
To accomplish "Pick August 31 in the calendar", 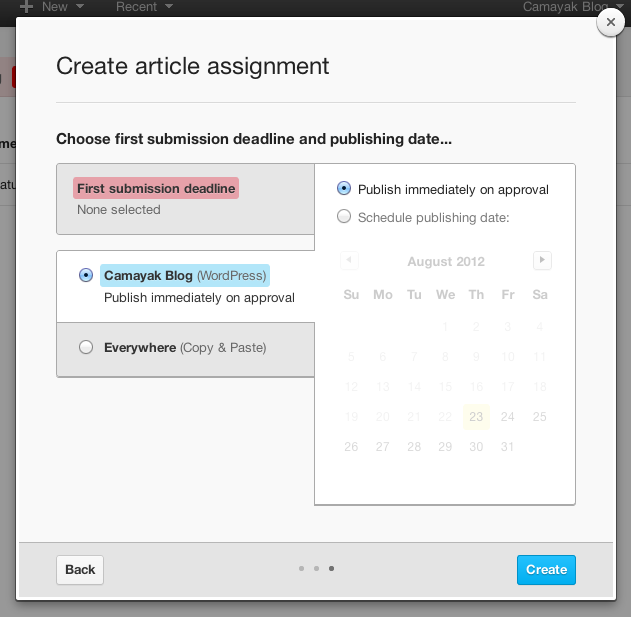I will (508, 447).
